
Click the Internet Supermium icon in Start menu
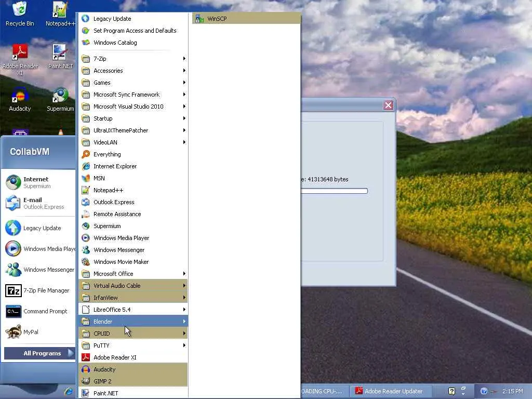[x=13, y=182]
